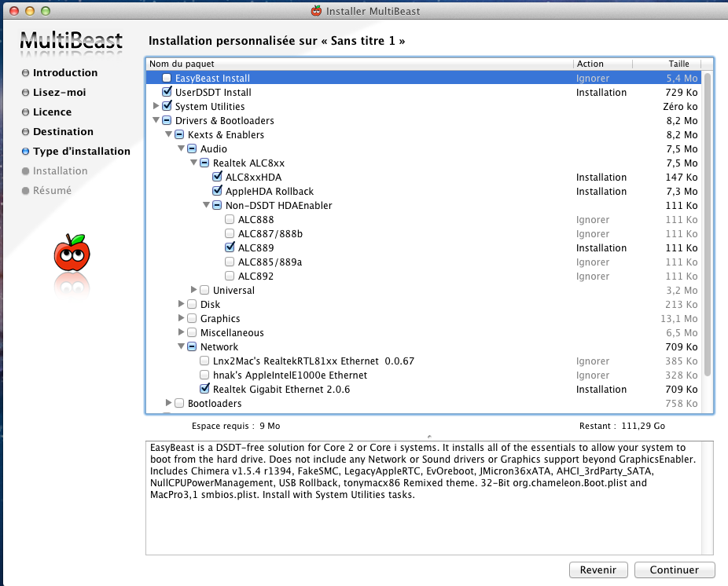Image resolution: width=728 pixels, height=586 pixels.
Task: Check the EasyBeast Install checkbox
Action: click(167, 78)
